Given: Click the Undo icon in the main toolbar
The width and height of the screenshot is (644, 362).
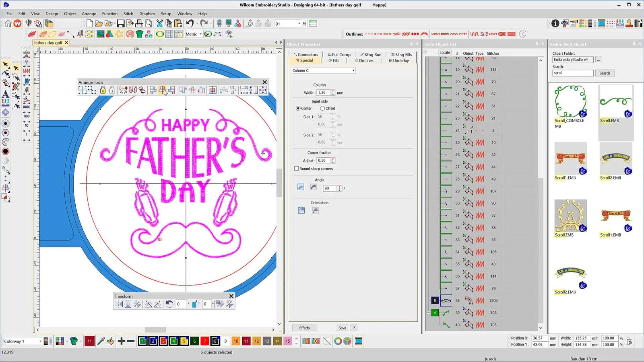Looking at the screenshot, I should click(x=190, y=23).
